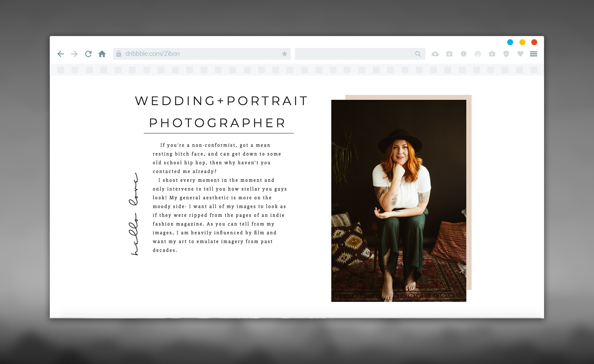The width and height of the screenshot is (594, 364).
Task: Click the heart favorites icon
Action: click(x=520, y=54)
